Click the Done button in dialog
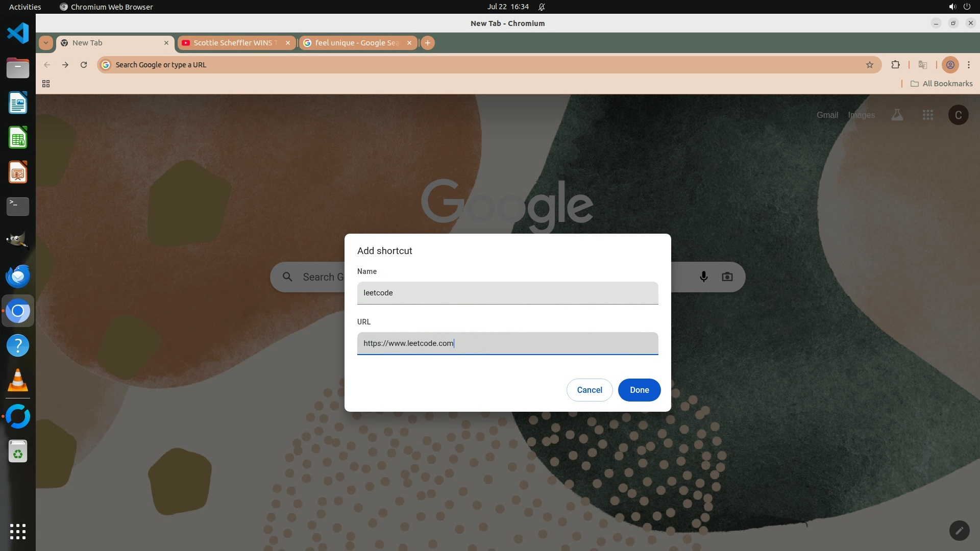The image size is (980, 551). click(x=639, y=390)
